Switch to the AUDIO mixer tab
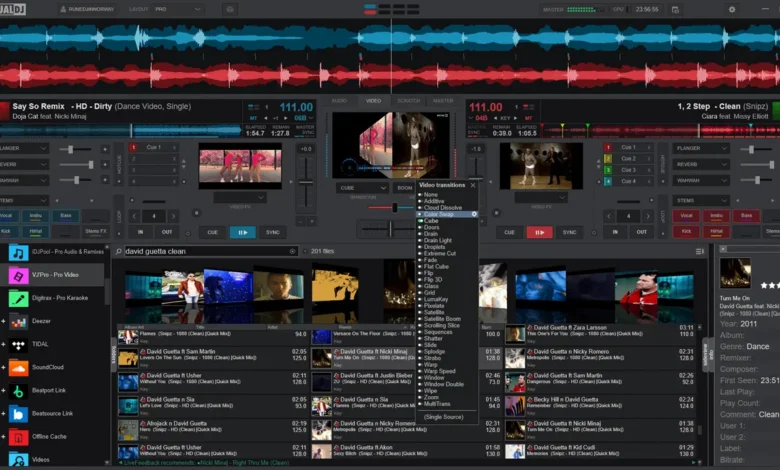 (339, 101)
